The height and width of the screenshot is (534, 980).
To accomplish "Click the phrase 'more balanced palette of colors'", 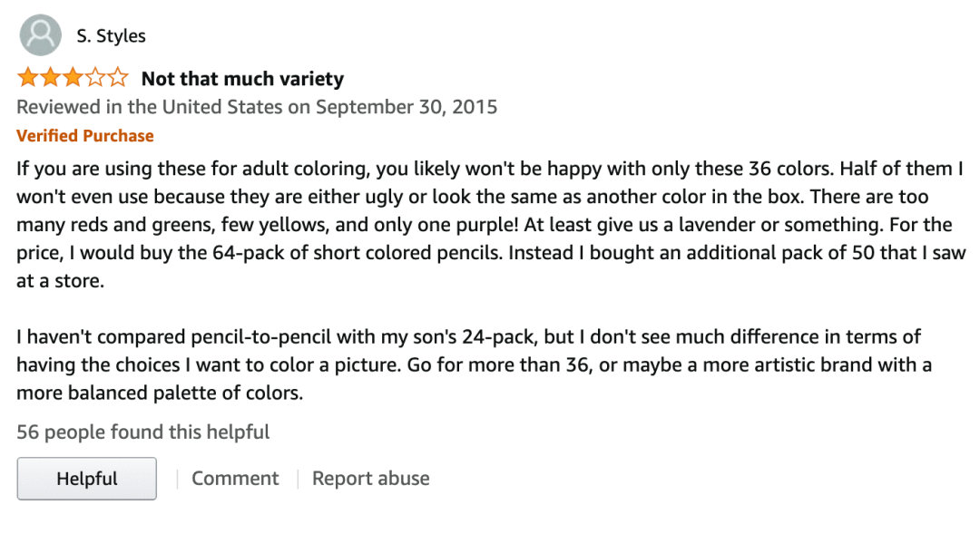I will [160, 393].
